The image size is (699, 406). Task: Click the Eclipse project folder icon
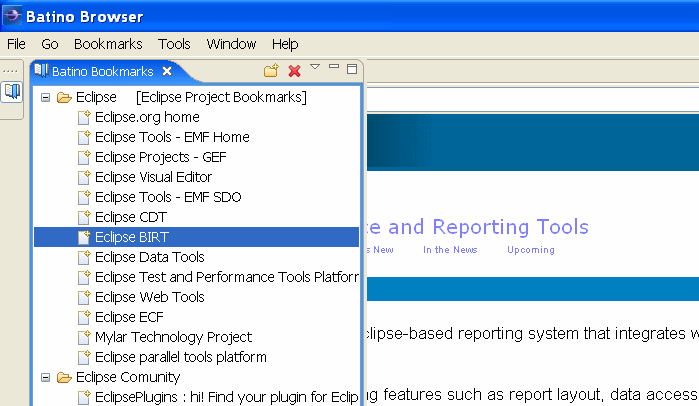click(x=64, y=97)
